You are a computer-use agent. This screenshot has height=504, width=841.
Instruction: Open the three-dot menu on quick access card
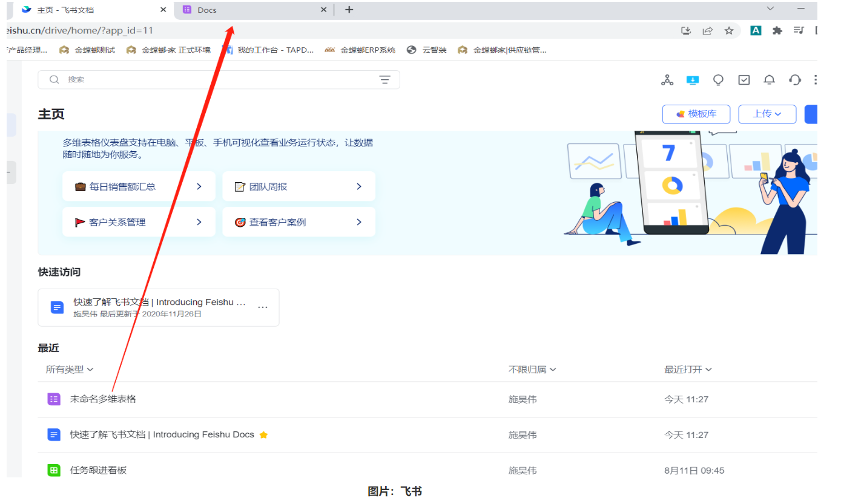coord(263,307)
